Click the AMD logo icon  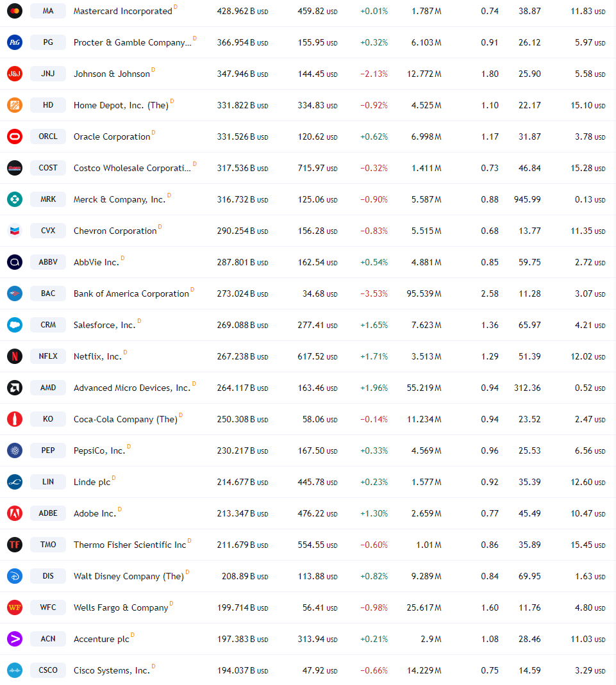pos(15,388)
